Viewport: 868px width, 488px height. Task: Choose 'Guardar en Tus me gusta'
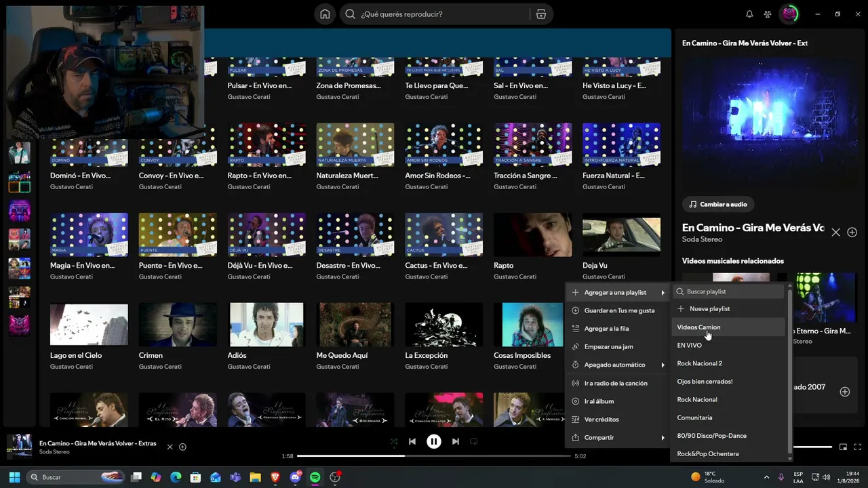[x=618, y=310]
